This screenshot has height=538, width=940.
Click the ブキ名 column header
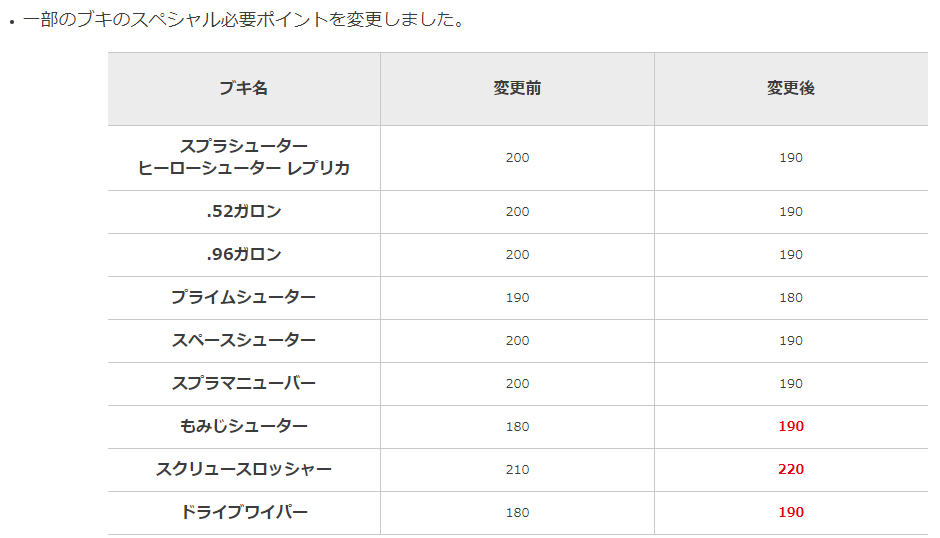pyautogui.click(x=243, y=88)
